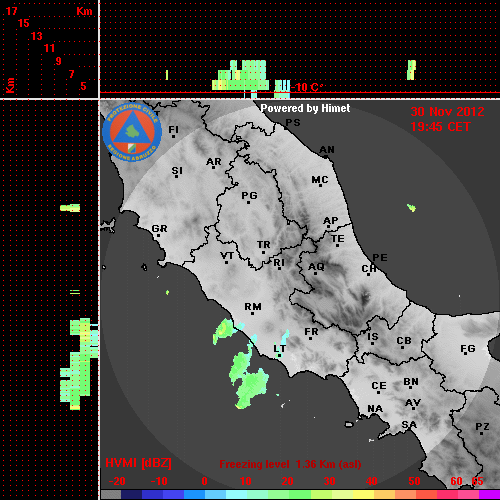
Task: Click the AR city marker
Action: tap(214, 163)
